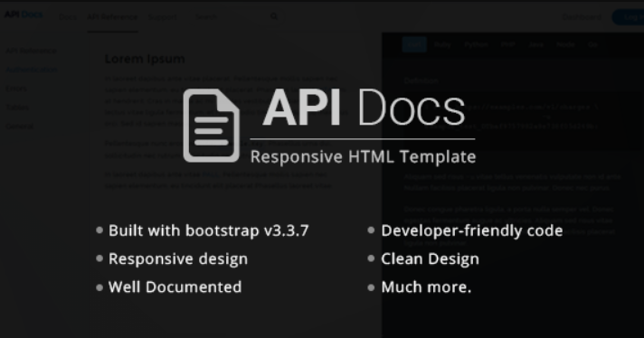Click the 'Responsive HTML Template' subtitle
The width and height of the screenshot is (644, 338).
(363, 156)
